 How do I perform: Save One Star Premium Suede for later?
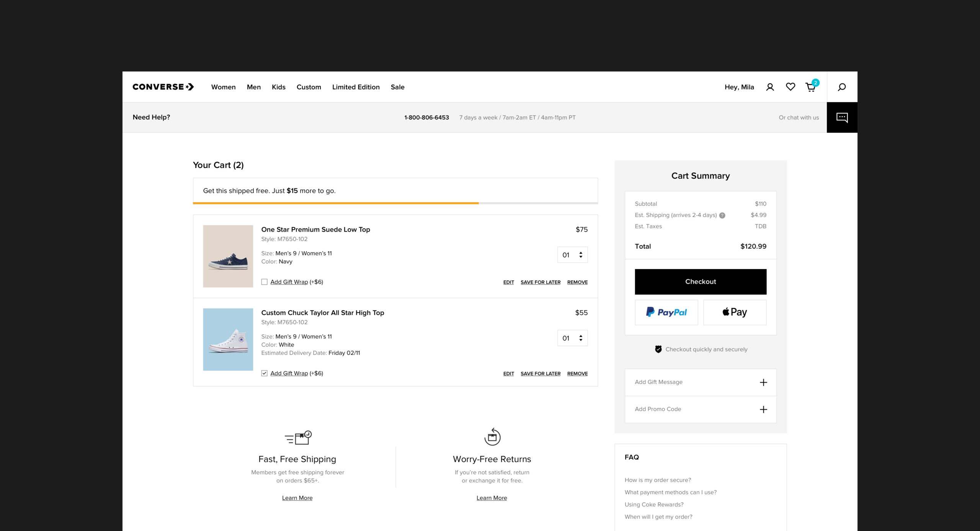[x=541, y=282]
